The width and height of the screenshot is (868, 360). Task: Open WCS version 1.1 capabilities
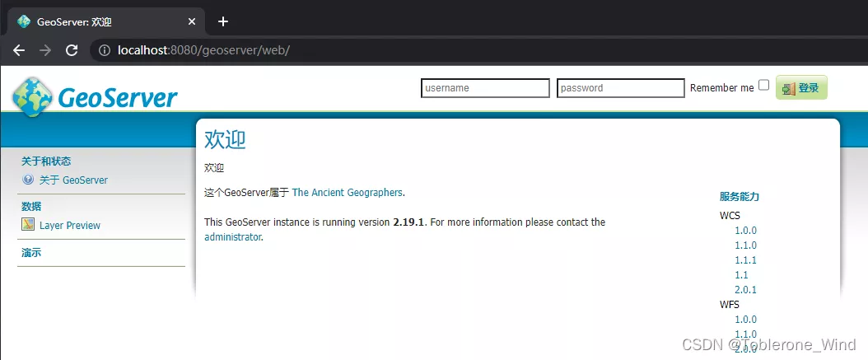741,275
